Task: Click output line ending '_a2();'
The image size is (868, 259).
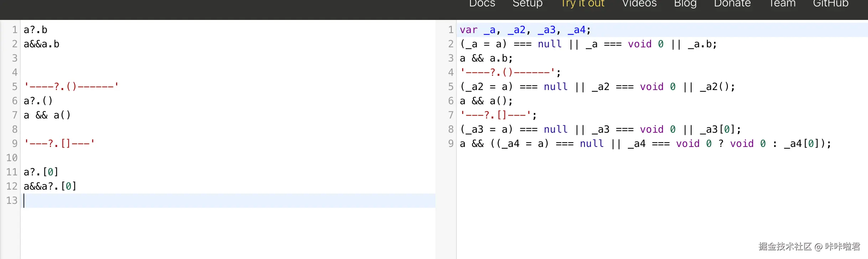Action: pos(598,87)
